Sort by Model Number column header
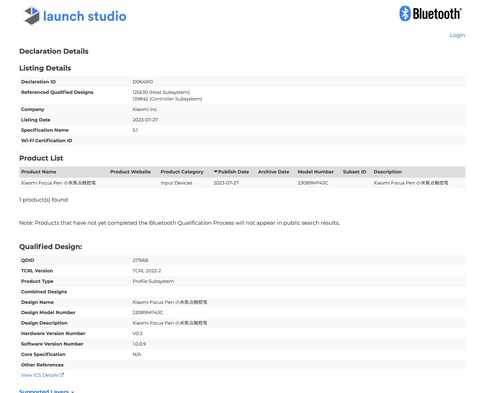The width and height of the screenshot is (480, 393). point(315,172)
